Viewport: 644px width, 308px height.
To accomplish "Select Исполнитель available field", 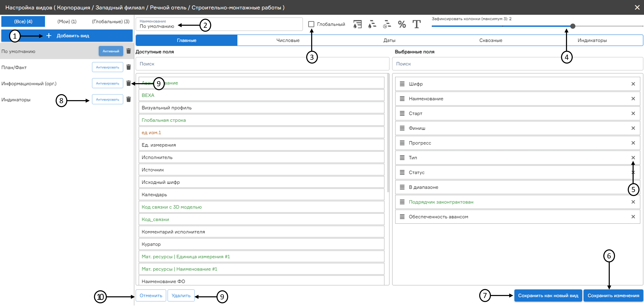I will point(261,157).
